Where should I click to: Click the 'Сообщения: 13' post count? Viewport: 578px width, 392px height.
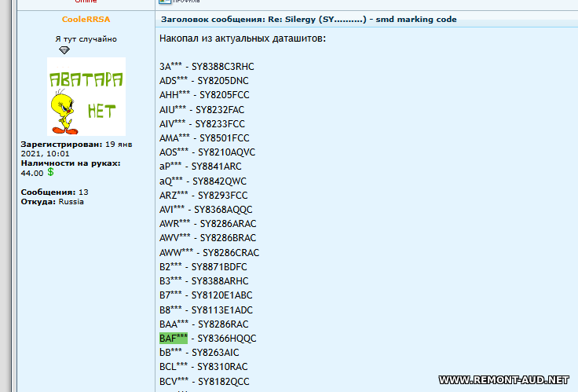coord(54,192)
